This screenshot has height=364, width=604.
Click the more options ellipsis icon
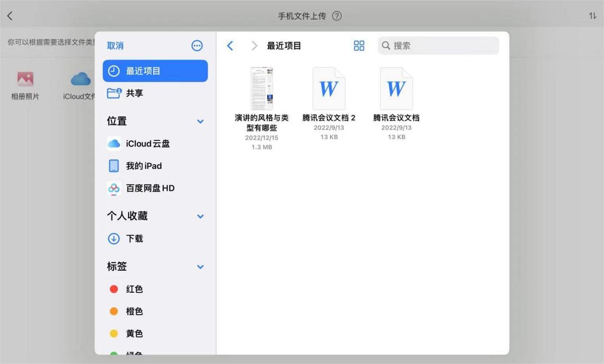197,45
